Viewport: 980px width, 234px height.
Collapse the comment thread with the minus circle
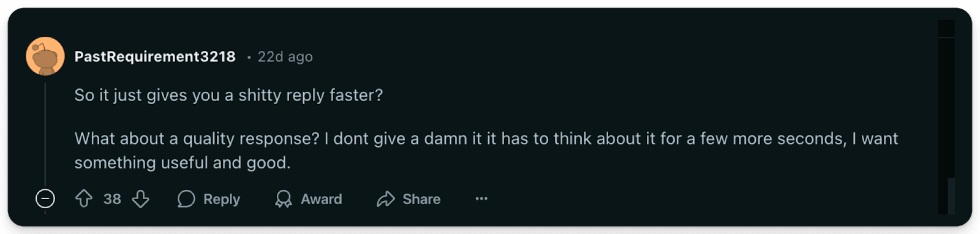pyautogui.click(x=45, y=198)
